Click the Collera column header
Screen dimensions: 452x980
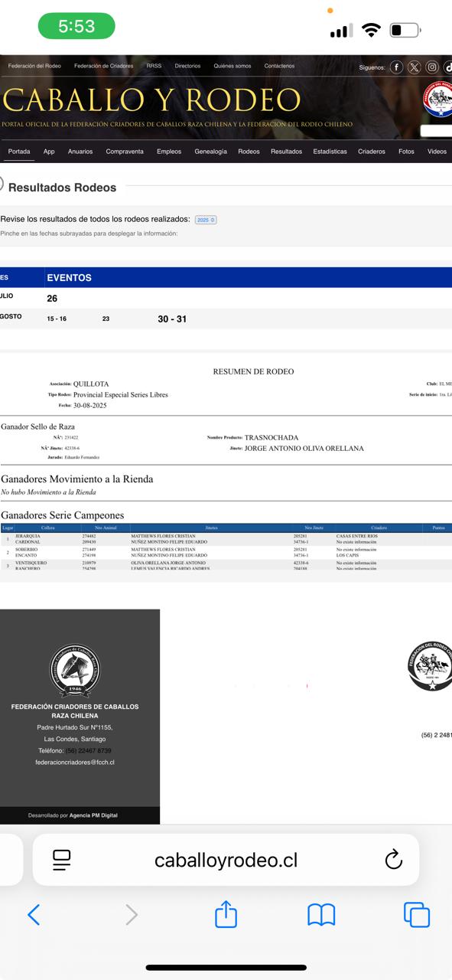48,528
